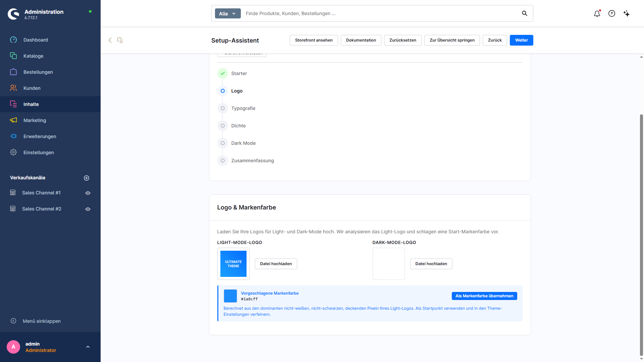Click the Marketing megaphone icon
The width and height of the screenshot is (644, 362).
tap(13, 120)
